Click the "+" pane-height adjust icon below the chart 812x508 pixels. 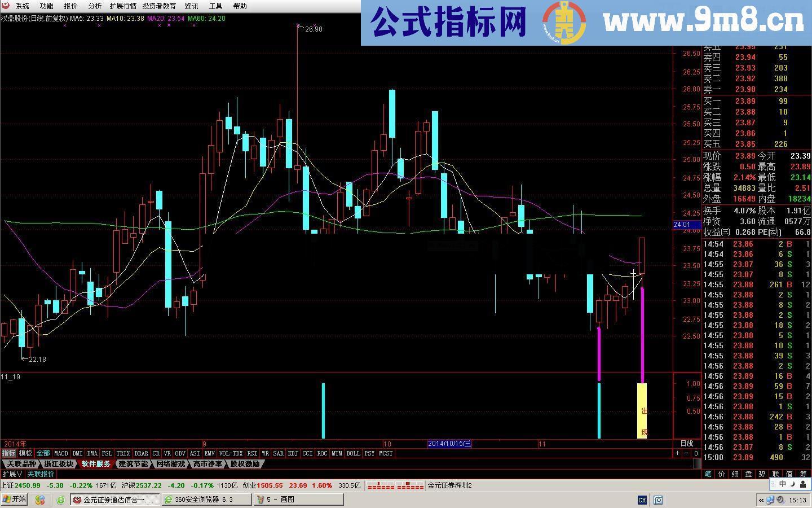(677, 453)
